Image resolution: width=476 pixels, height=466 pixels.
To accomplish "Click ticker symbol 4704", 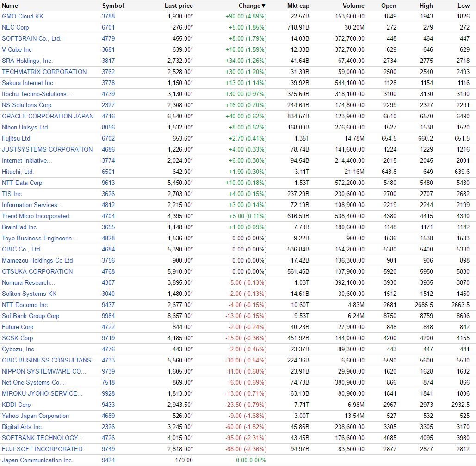I will (108, 216).
